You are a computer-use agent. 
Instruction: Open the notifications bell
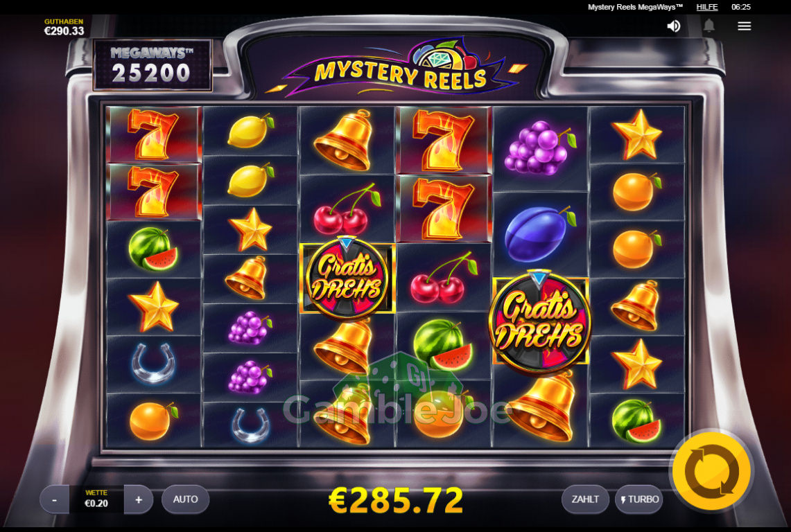(709, 25)
